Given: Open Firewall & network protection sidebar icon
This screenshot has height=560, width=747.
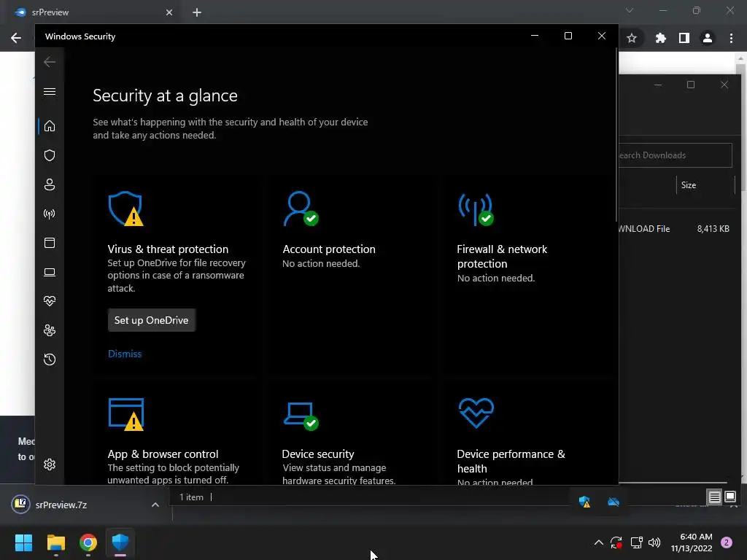Looking at the screenshot, I should pyautogui.click(x=50, y=214).
